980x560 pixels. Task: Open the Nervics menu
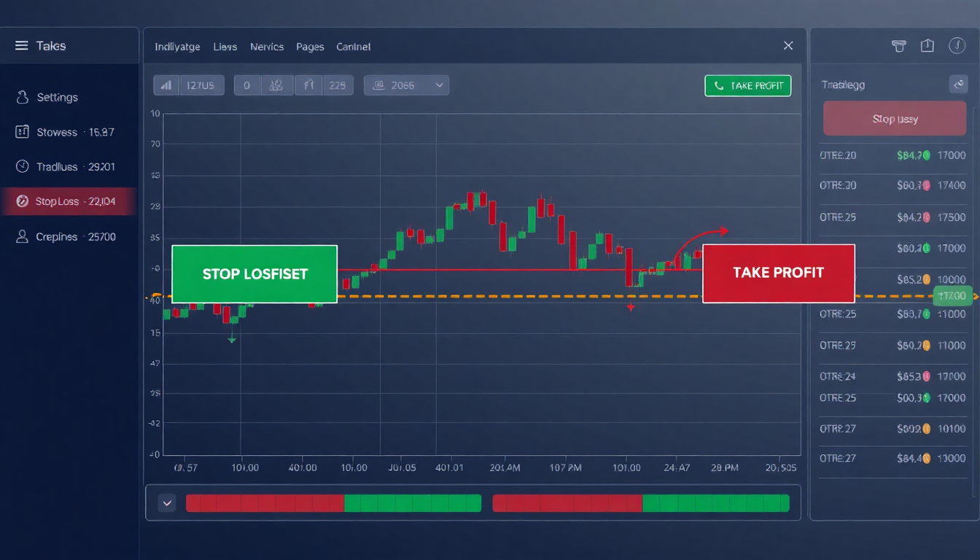[267, 47]
